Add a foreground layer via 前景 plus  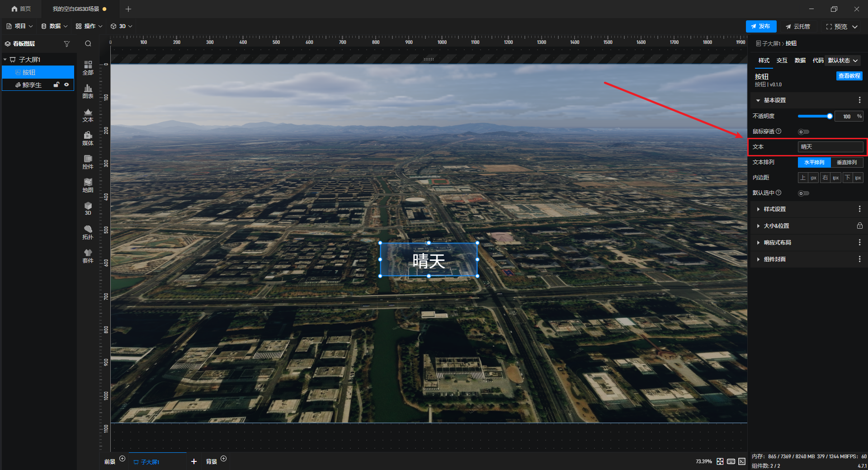[122, 459]
